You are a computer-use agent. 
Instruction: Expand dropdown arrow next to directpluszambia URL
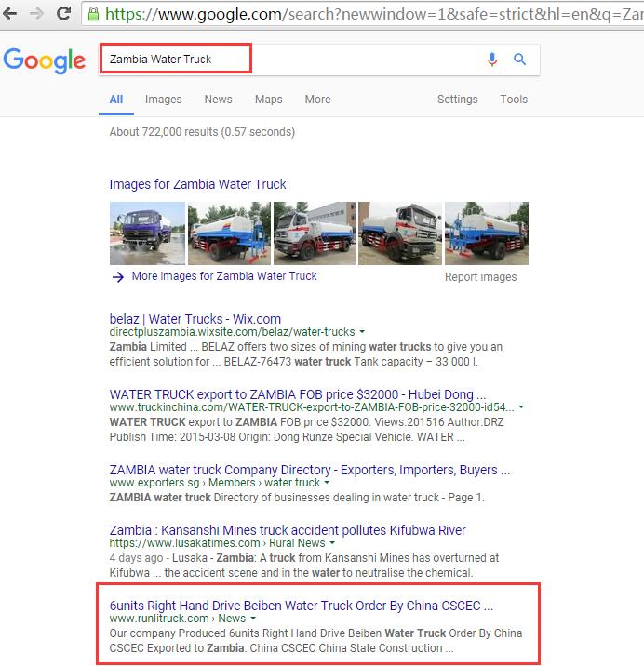[x=362, y=331]
